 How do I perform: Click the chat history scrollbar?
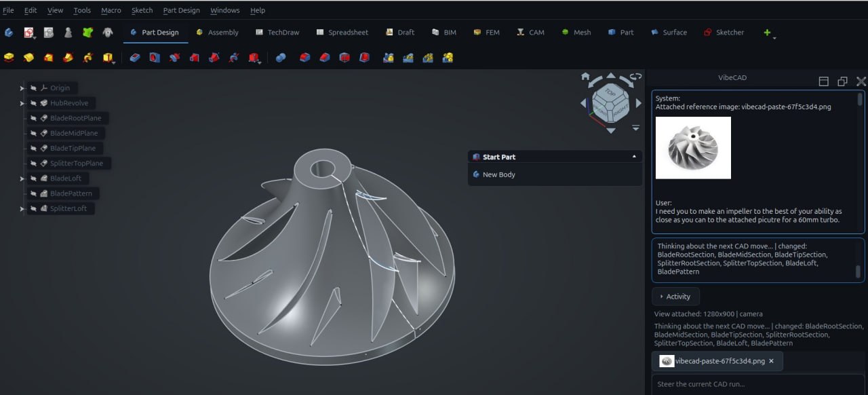(861, 100)
